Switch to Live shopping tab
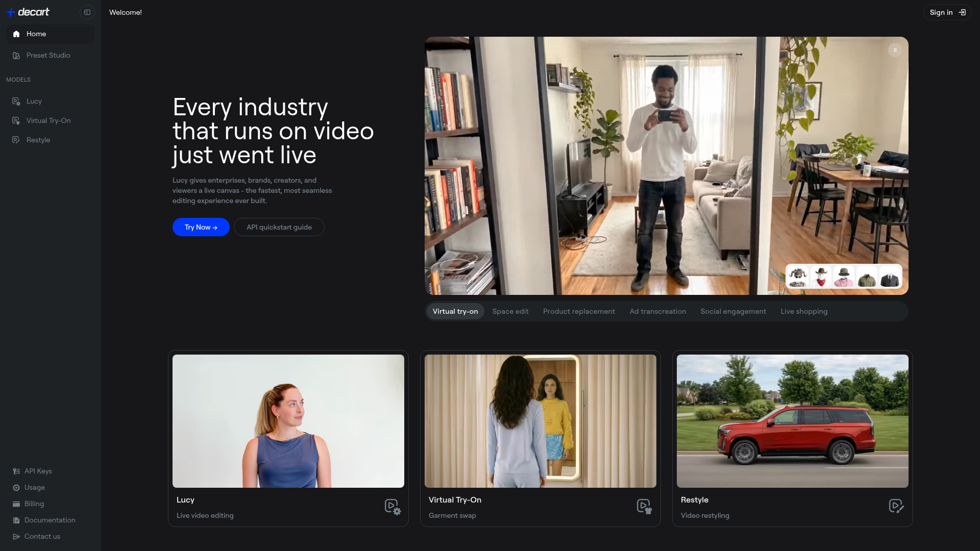The image size is (980, 551). 804,311
